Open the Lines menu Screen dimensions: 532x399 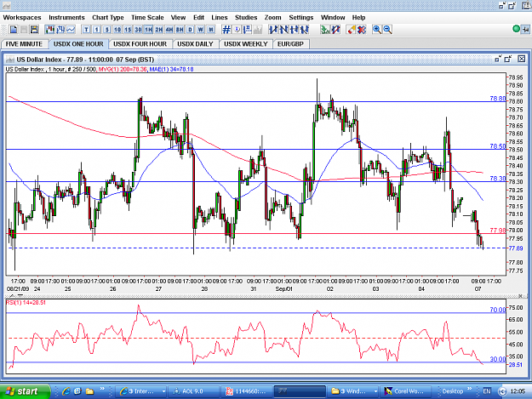219,17
